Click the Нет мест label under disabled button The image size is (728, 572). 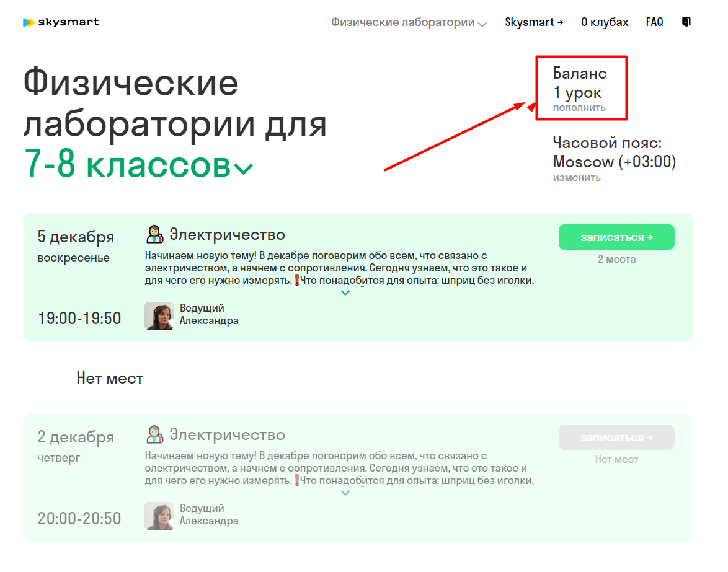coord(616,459)
